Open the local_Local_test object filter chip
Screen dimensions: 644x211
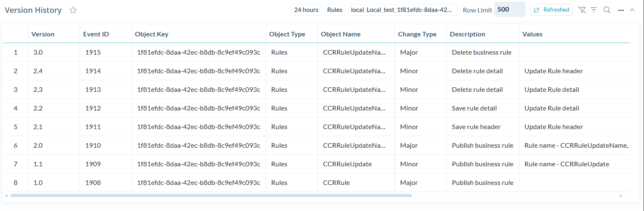tap(402, 10)
